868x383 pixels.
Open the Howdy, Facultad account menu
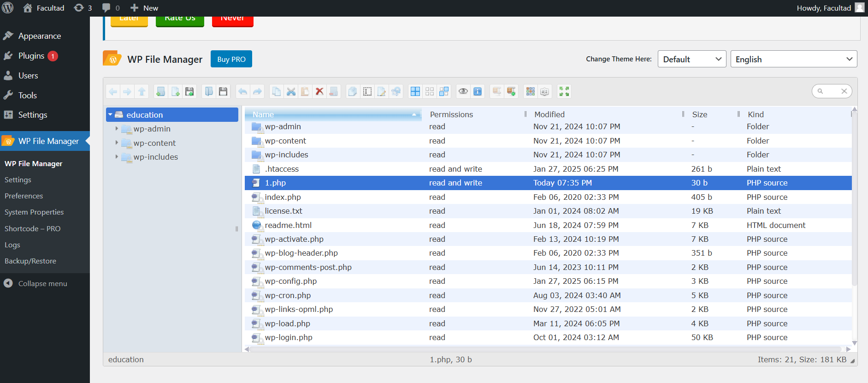click(x=830, y=8)
